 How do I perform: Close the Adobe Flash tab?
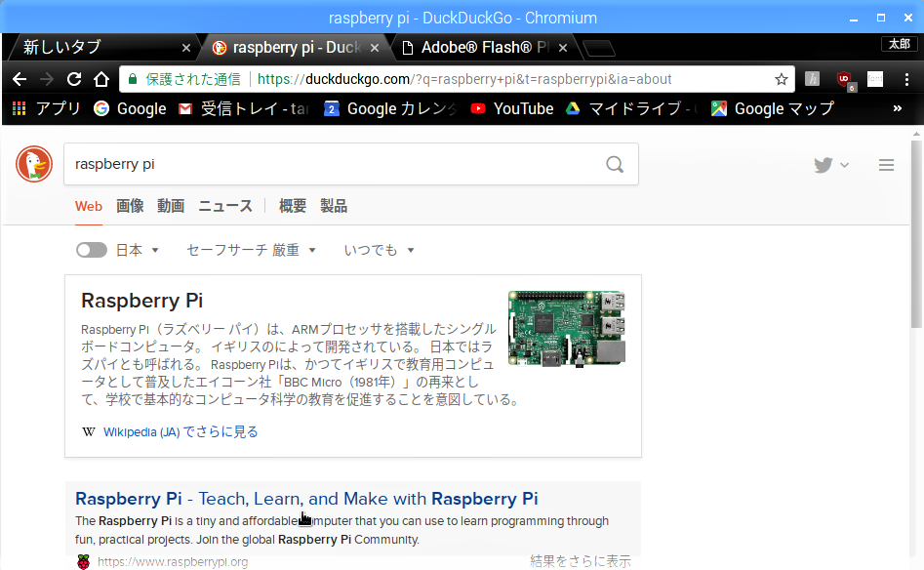[x=563, y=48]
